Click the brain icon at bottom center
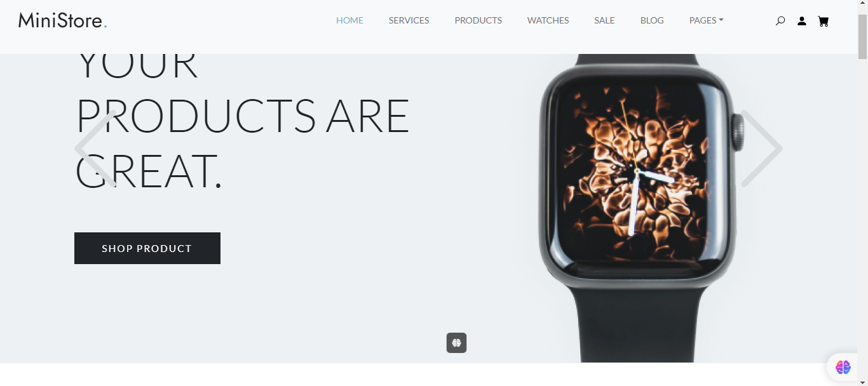 coord(456,343)
